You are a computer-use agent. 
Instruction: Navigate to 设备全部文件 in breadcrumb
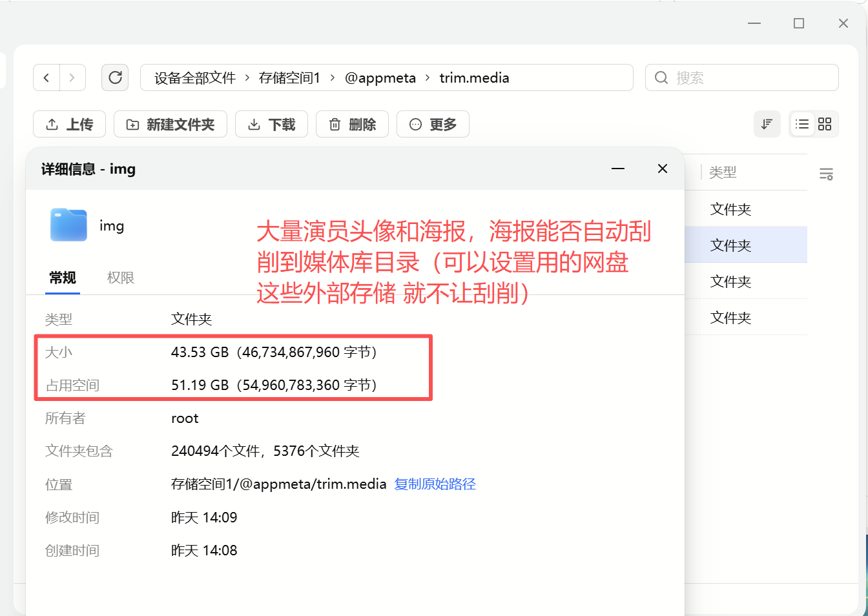tap(195, 78)
